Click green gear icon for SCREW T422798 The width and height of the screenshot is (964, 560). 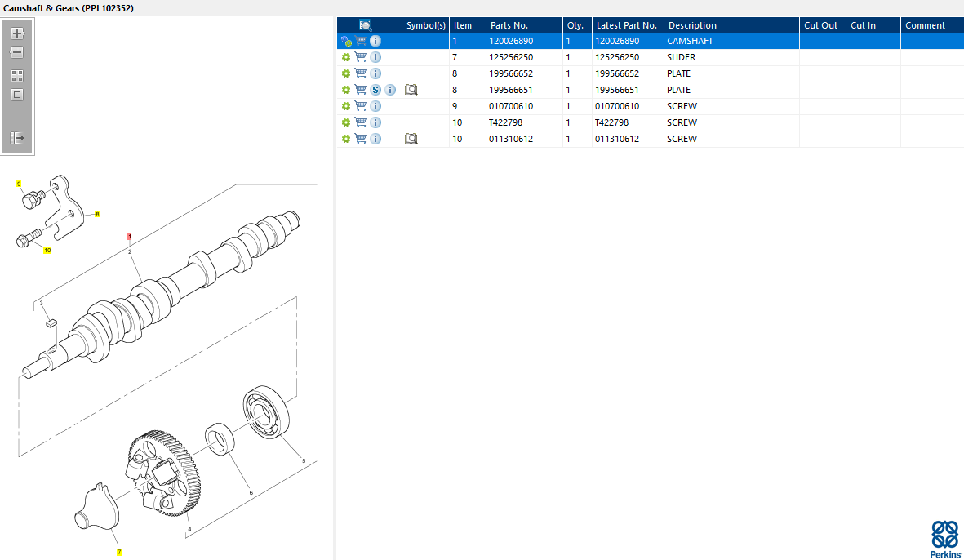[x=346, y=122]
